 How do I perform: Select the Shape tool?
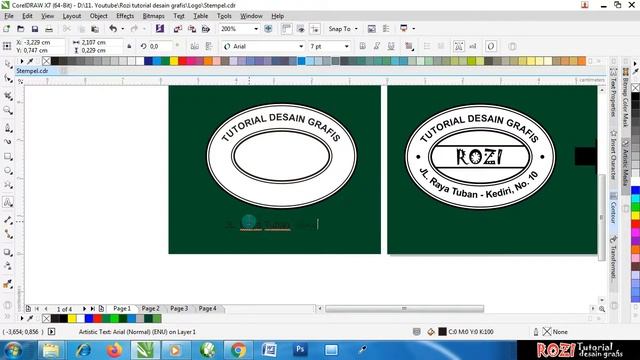coord(8,78)
